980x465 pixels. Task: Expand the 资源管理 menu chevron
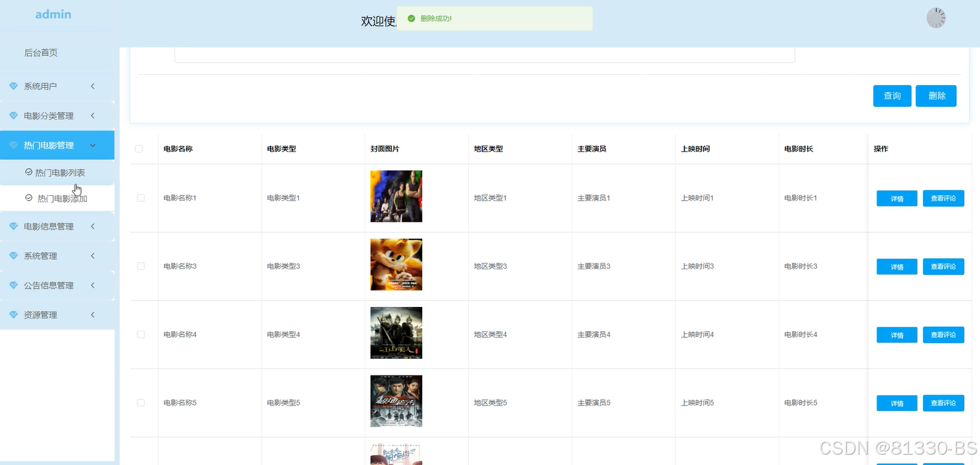tap(93, 315)
